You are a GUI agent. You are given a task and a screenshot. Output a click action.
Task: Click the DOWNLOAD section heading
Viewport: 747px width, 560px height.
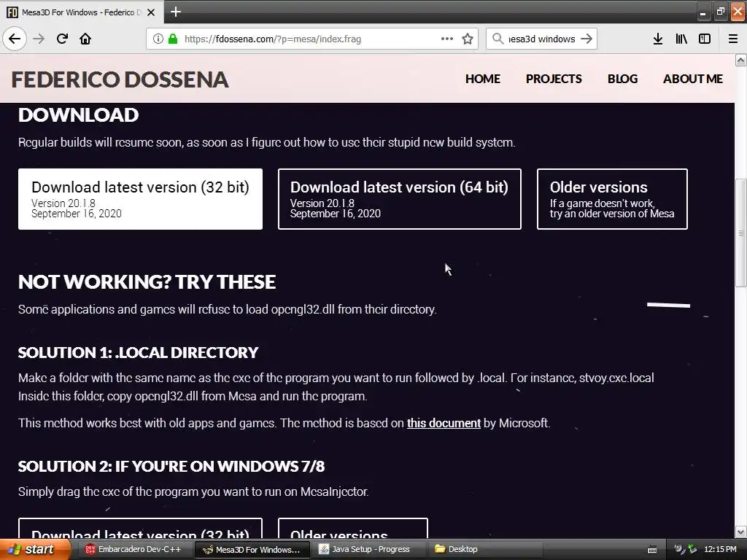tap(78, 114)
